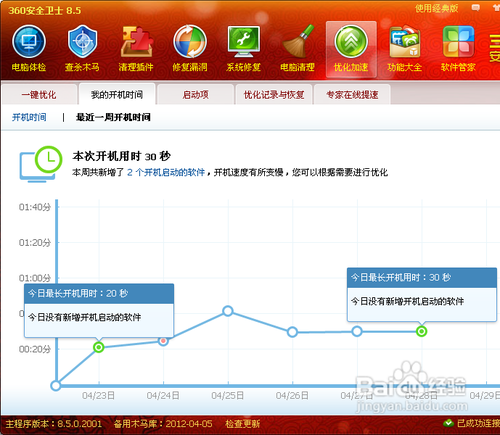Image resolution: width=500 pixels, height=435 pixels.
Task: Click heading 本次开机用时 30 秒
Action: (122, 156)
